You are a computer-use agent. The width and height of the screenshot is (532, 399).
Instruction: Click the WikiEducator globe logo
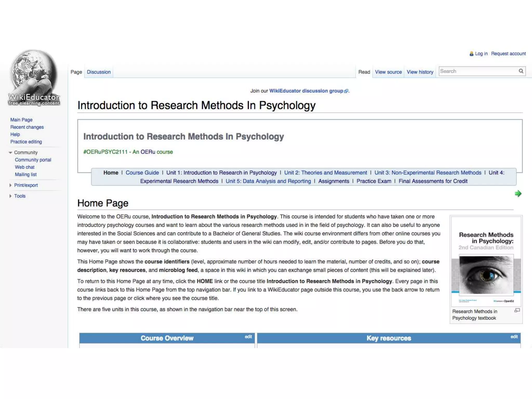(34, 77)
